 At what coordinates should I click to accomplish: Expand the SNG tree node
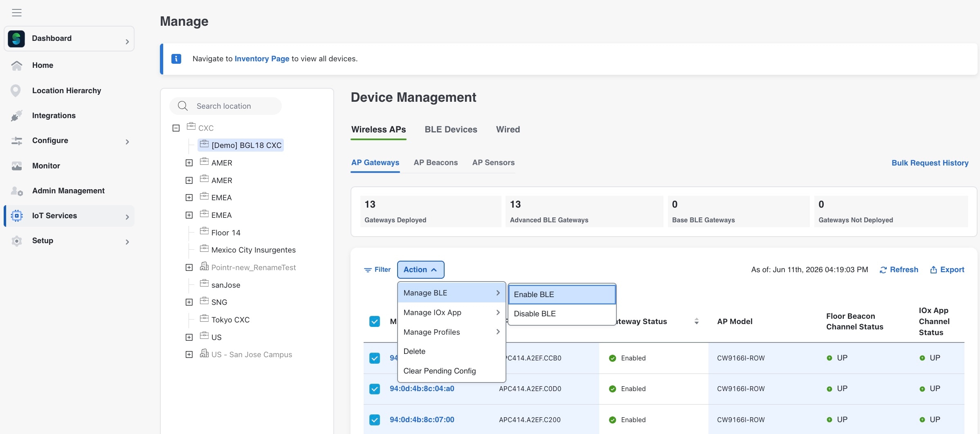click(x=189, y=302)
